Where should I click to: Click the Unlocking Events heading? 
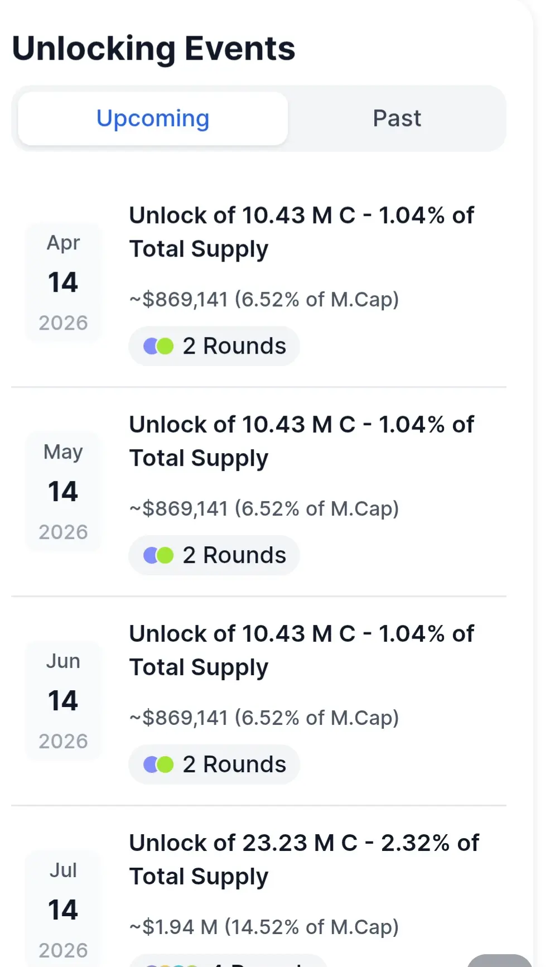(153, 49)
